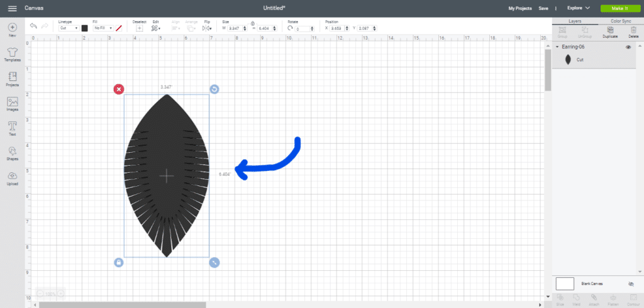
Task: Click the rotate handle on the selection box
Action: 214,89
